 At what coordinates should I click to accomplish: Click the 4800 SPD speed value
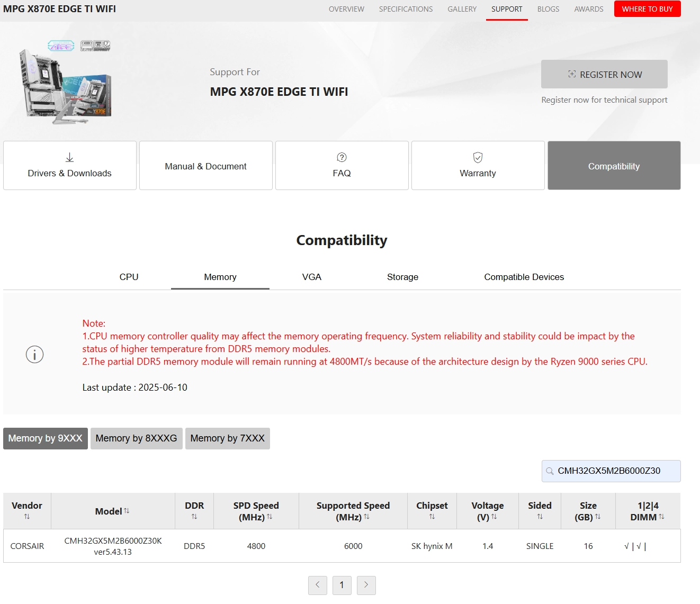point(256,546)
